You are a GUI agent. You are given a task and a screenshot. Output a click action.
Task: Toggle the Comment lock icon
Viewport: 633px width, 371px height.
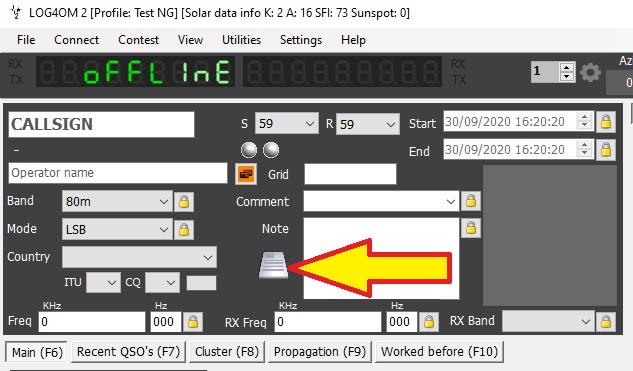(471, 201)
